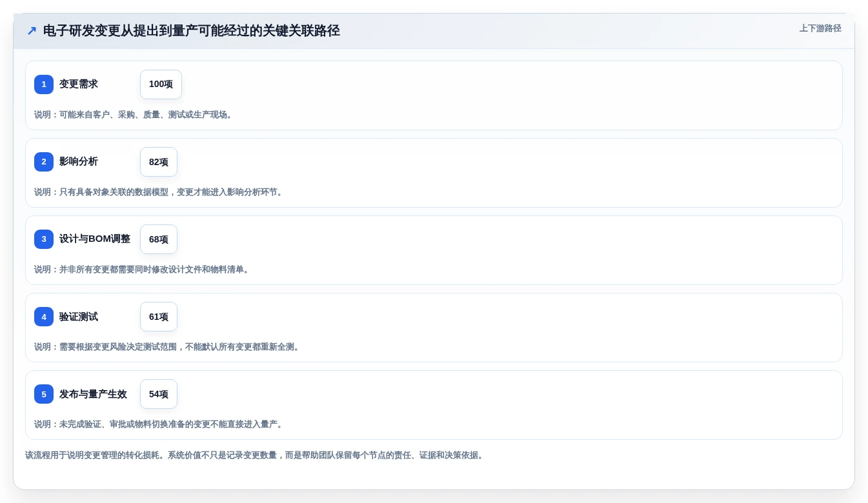Click the arrow icon beside the panel title
This screenshot has height=503, width=868.
click(x=32, y=31)
